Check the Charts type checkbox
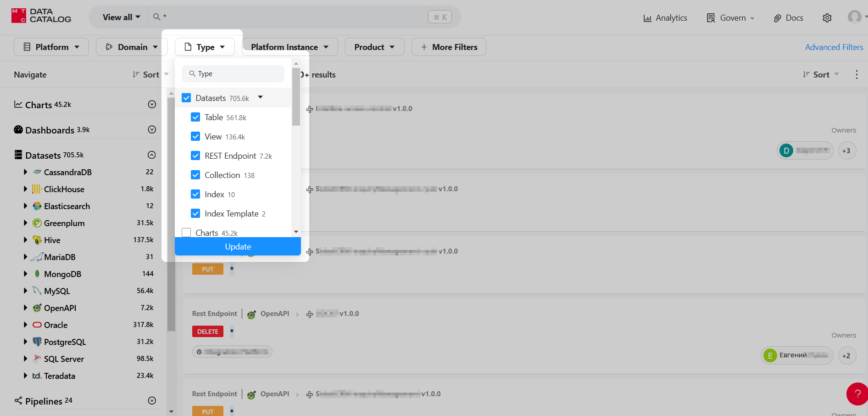Screen dimensions: 868x416 click(x=186, y=233)
